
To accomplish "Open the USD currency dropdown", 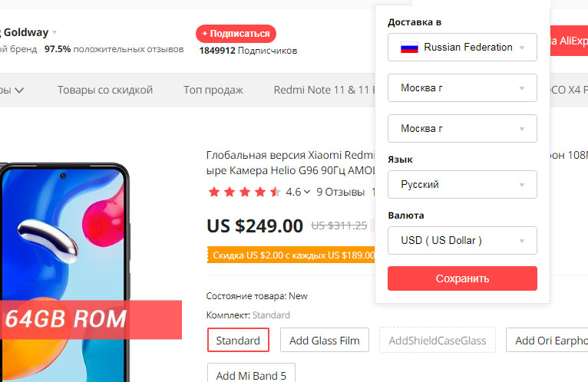I will tap(462, 240).
